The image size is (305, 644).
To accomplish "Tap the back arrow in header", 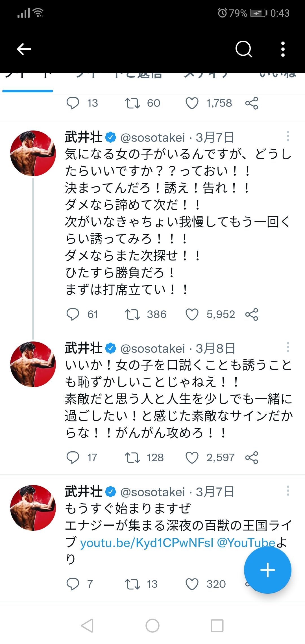I will (x=24, y=49).
